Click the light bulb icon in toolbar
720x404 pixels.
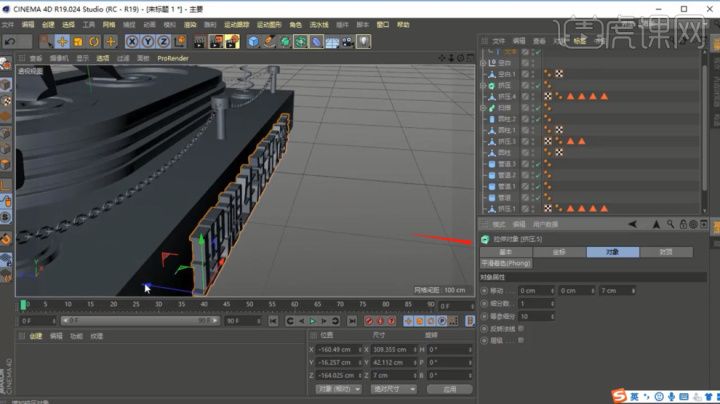click(364, 41)
